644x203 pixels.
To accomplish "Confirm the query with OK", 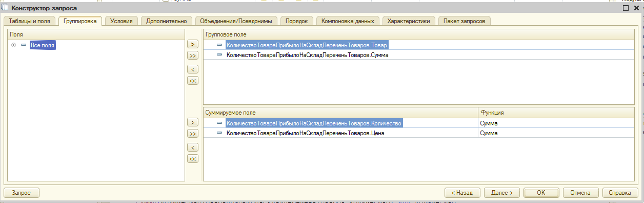I will [541, 193].
